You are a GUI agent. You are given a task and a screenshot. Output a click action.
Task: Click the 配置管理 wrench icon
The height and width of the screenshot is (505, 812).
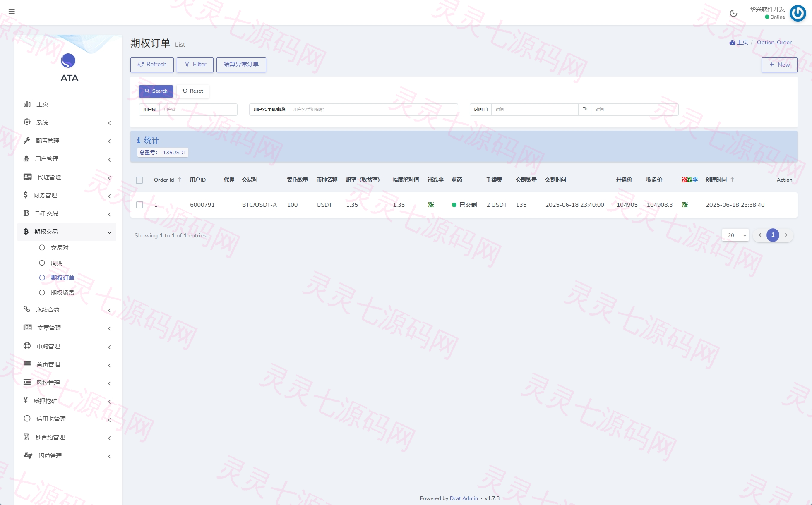pyautogui.click(x=27, y=140)
